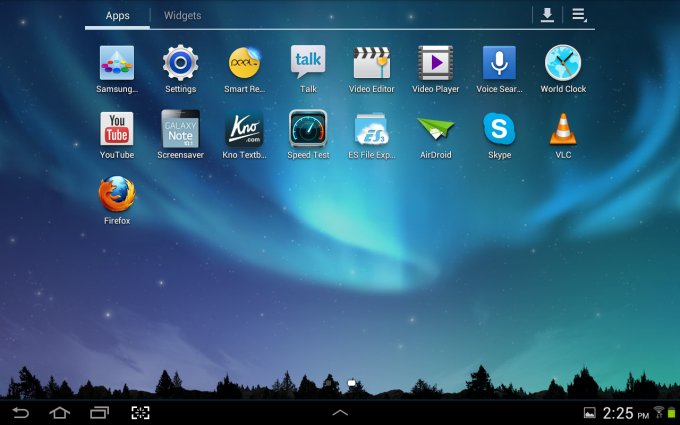Image resolution: width=680 pixels, height=425 pixels.
Task: Open the Video Player app
Action: [435, 63]
